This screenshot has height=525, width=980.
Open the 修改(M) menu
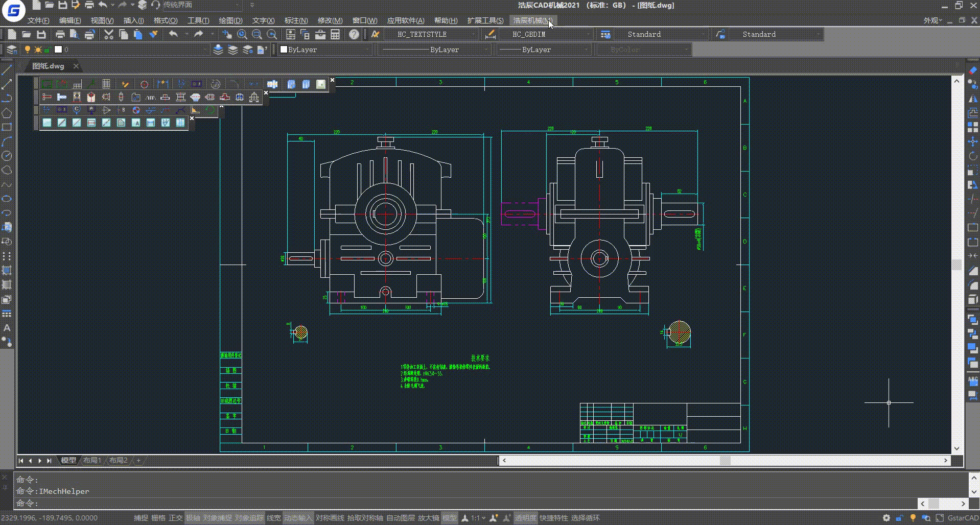click(330, 20)
